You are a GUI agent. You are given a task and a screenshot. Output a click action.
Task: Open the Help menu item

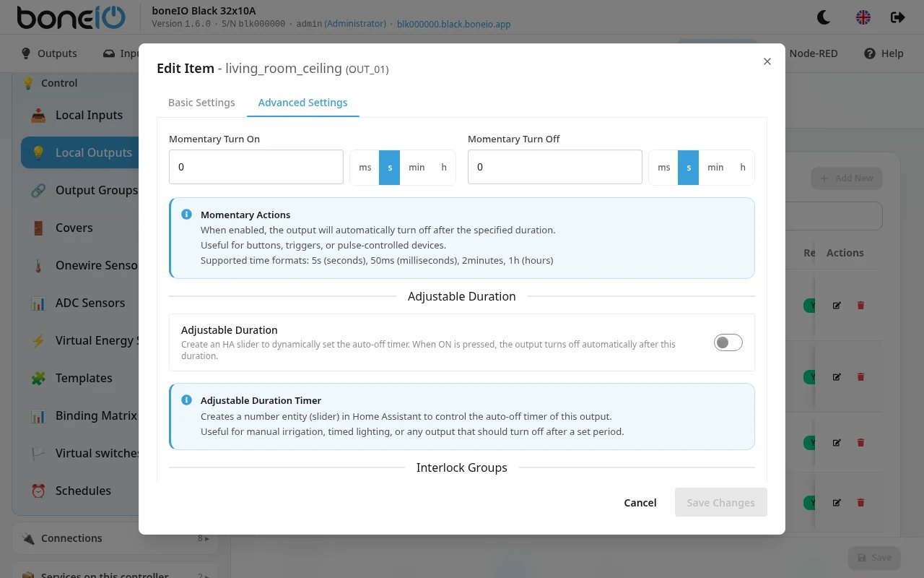pos(884,53)
